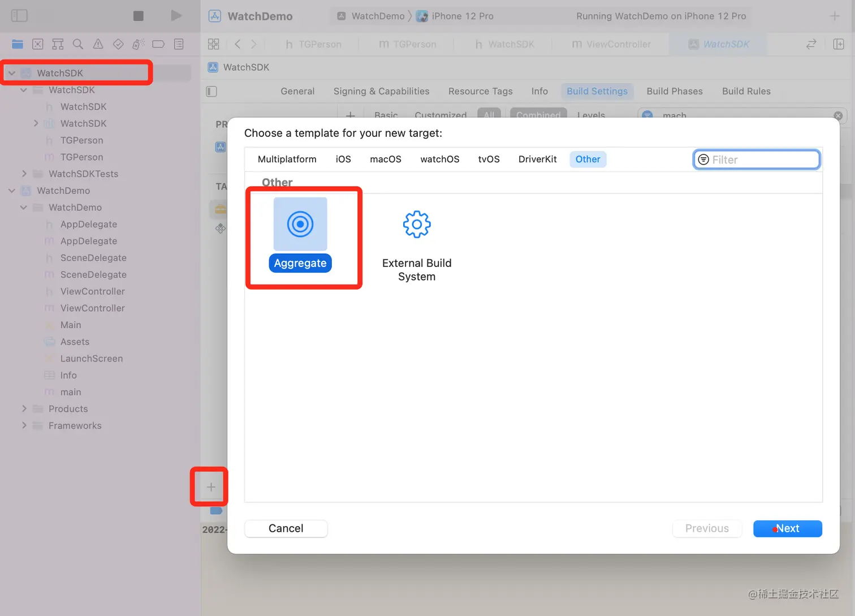Click the add target plus button
The height and width of the screenshot is (616, 855).
pyautogui.click(x=210, y=487)
